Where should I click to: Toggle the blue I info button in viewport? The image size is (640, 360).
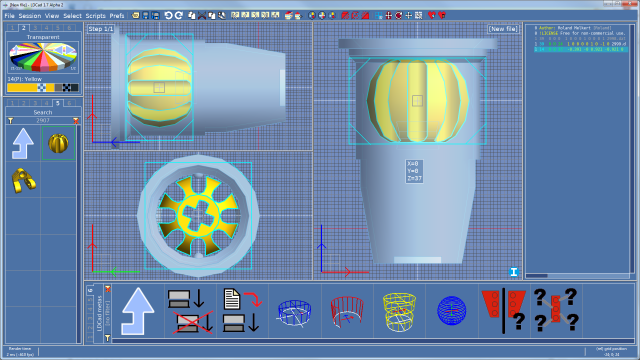pyautogui.click(x=514, y=272)
